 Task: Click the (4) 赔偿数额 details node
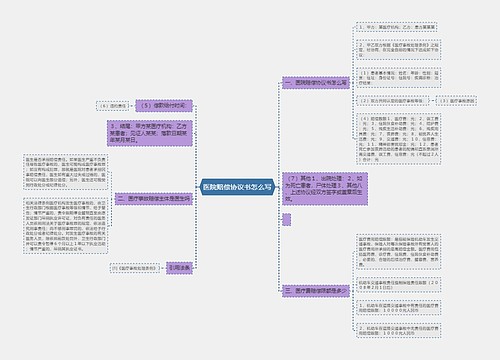(399, 139)
